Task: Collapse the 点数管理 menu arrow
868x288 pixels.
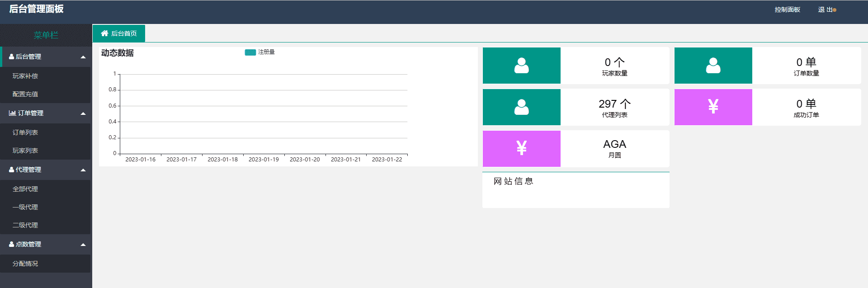Action: 83,245
